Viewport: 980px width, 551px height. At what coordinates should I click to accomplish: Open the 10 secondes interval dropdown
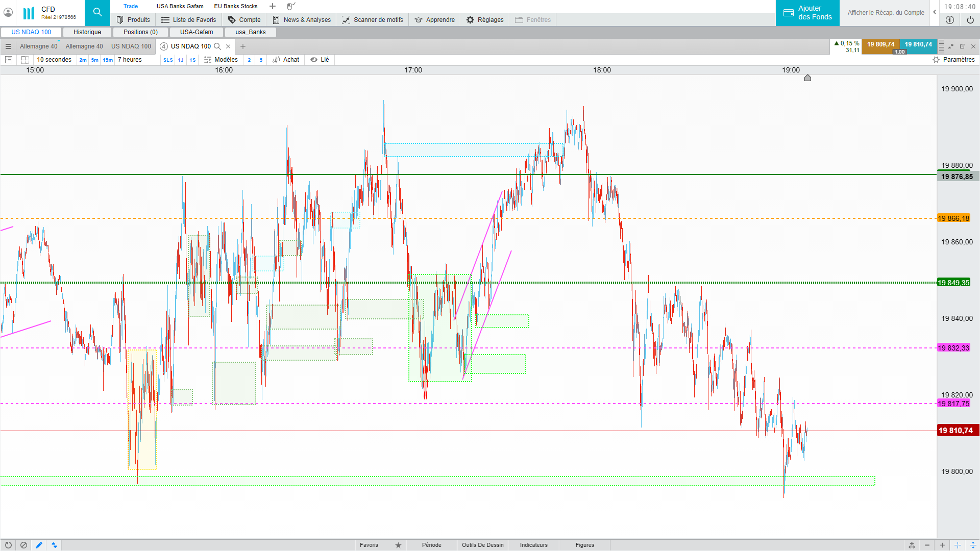[x=54, y=60]
